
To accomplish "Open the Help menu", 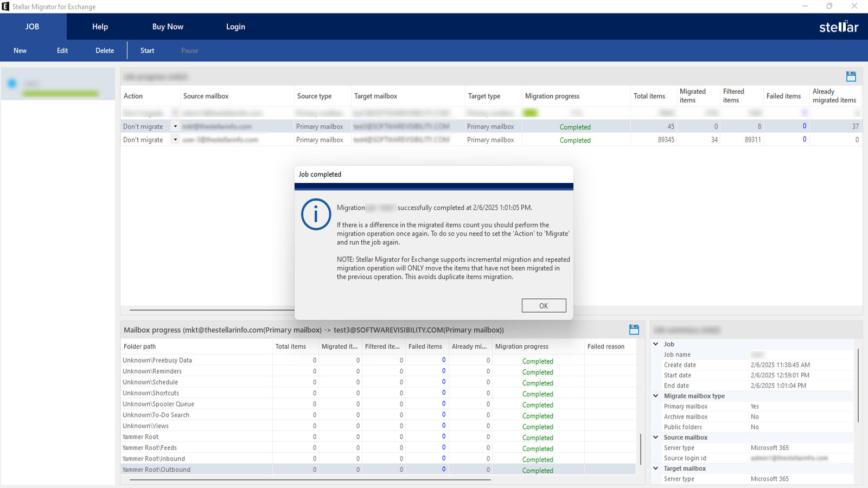I will [x=100, y=27].
